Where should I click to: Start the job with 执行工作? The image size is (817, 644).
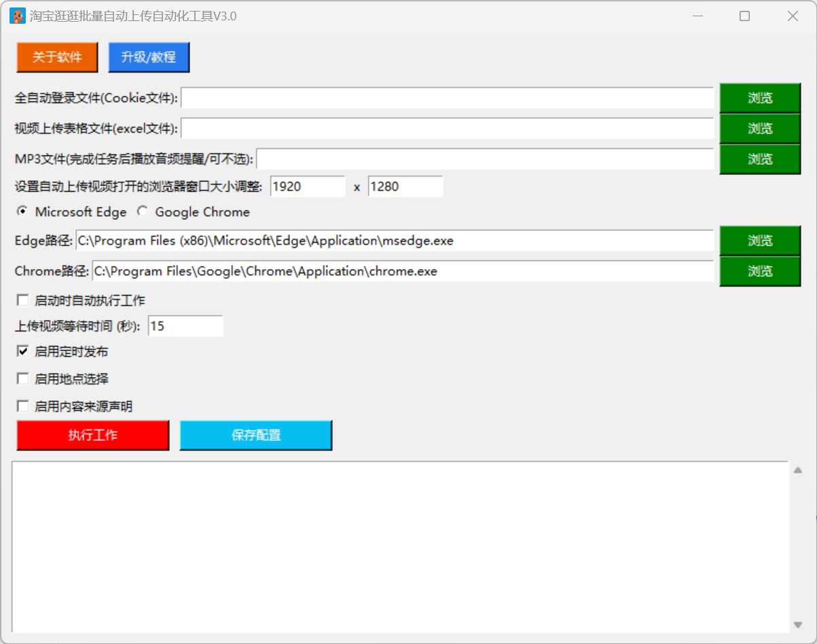(x=93, y=435)
